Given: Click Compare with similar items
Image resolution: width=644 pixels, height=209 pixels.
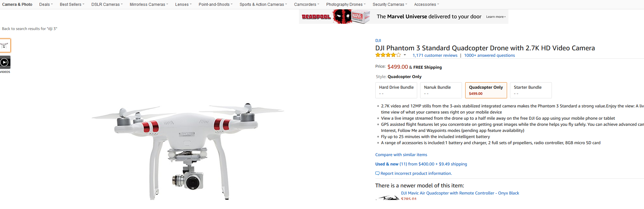Looking at the screenshot, I should tap(401, 155).
